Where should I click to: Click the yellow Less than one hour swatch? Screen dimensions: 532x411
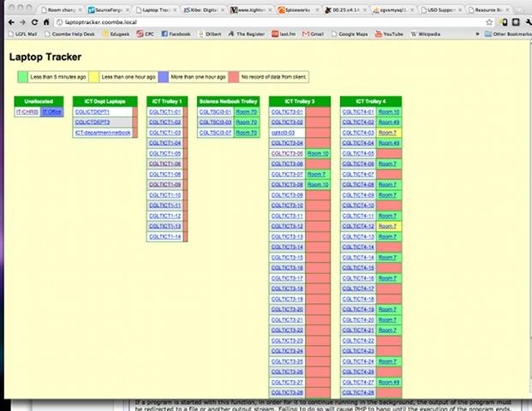click(x=93, y=77)
